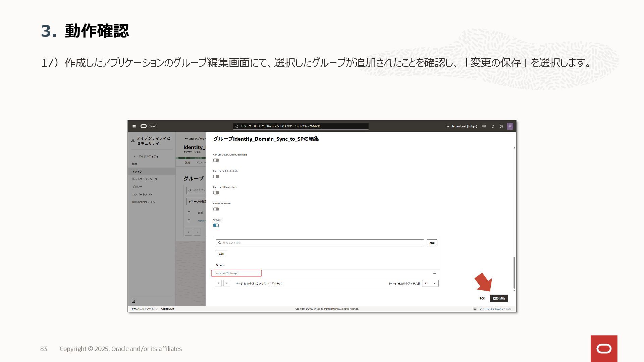The height and width of the screenshot is (362, 644).
Task: Click the 取消 cancel button
Action: (482, 298)
